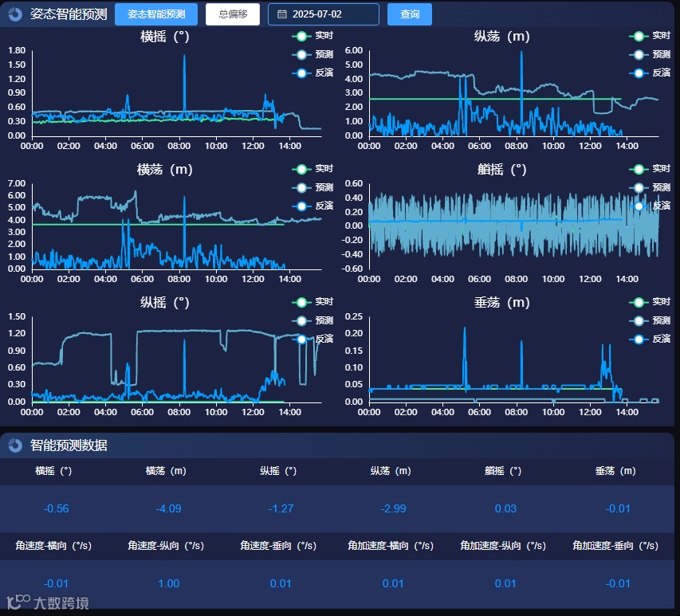Click the 横摇 predicted value -0.56
This screenshot has width=680, height=616.
56,508
